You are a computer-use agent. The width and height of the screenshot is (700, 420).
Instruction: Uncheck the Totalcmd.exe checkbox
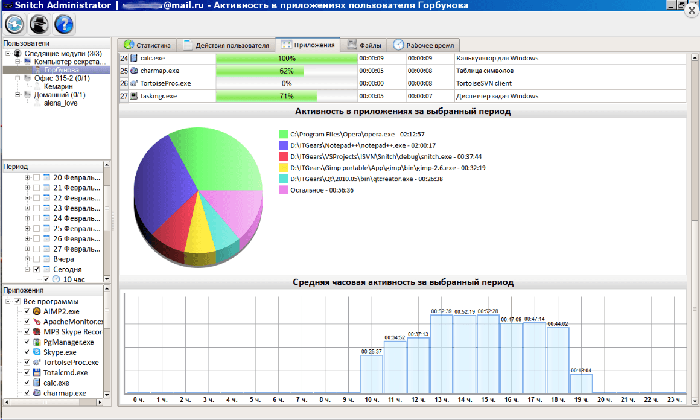[27, 373]
